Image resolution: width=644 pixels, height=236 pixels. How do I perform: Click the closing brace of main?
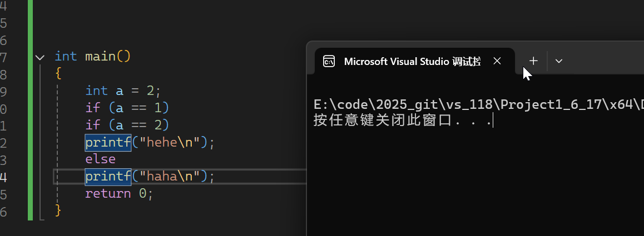pyautogui.click(x=58, y=210)
